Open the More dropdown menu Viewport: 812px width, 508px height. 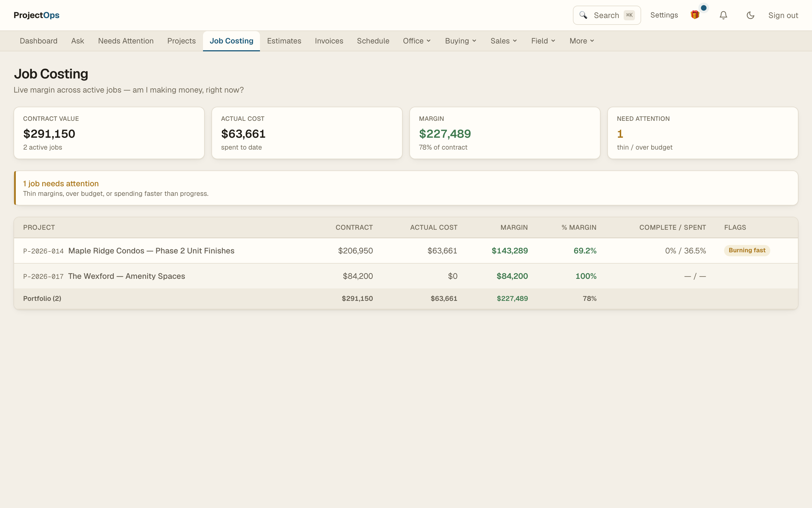pyautogui.click(x=582, y=41)
